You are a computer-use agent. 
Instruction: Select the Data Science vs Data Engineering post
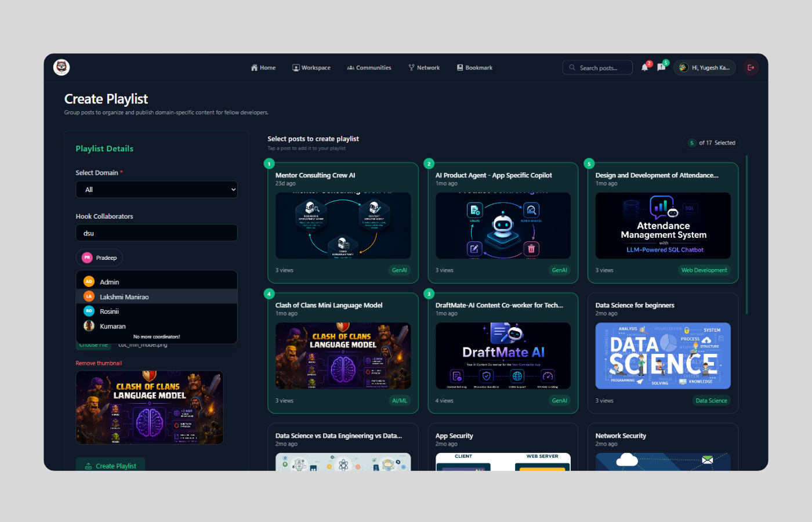(343, 447)
